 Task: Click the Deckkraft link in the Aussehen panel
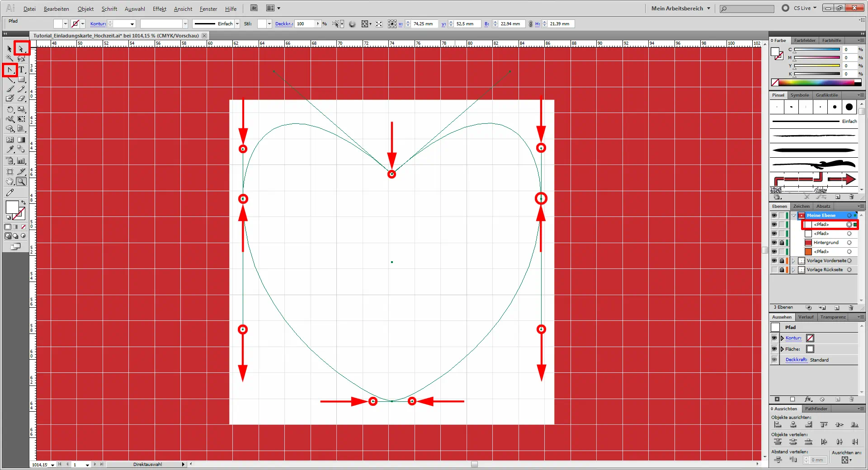coord(796,360)
